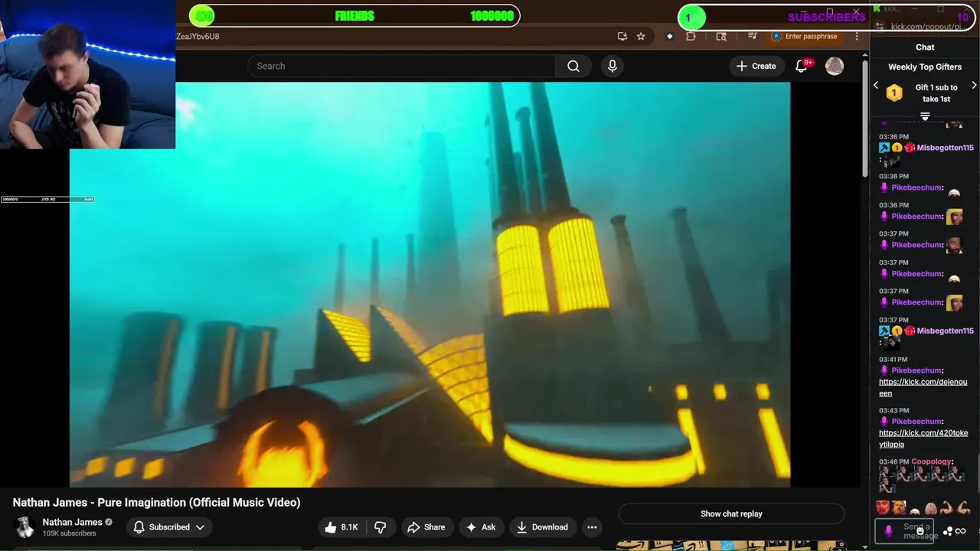The width and height of the screenshot is (980, 551).
Task: Insert the left flexing bicep emote
Action: point(947,508)
